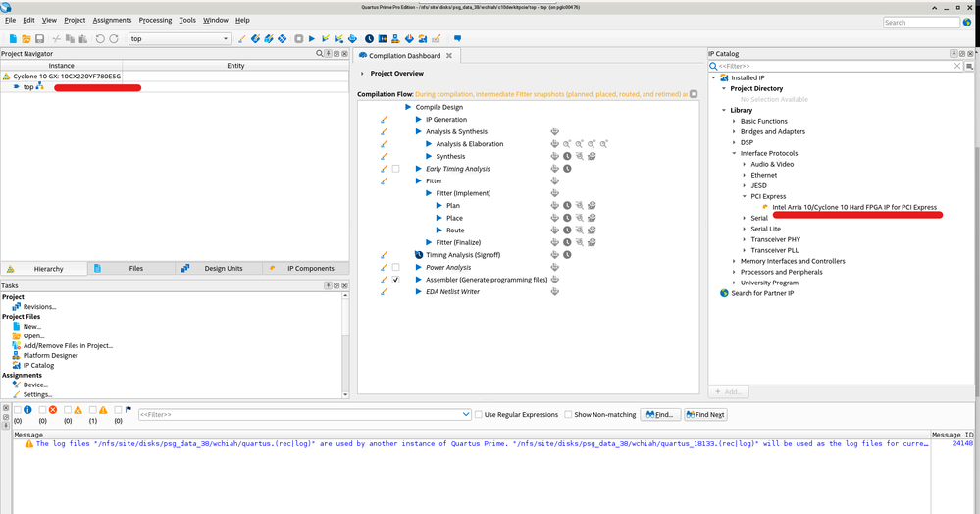Expand the Basic Functions library node
The height and width of the screenshot is (514, 980).
coord(734,121)
